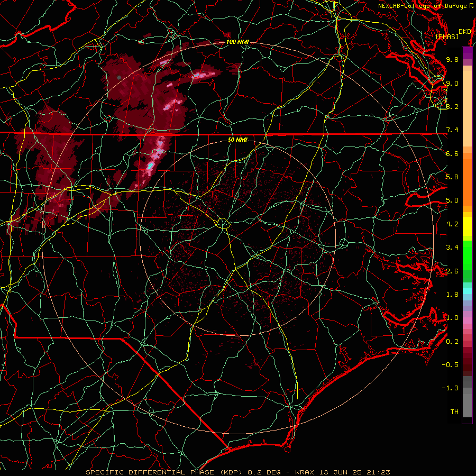Click the 8.2 legend value

(452, 106)
